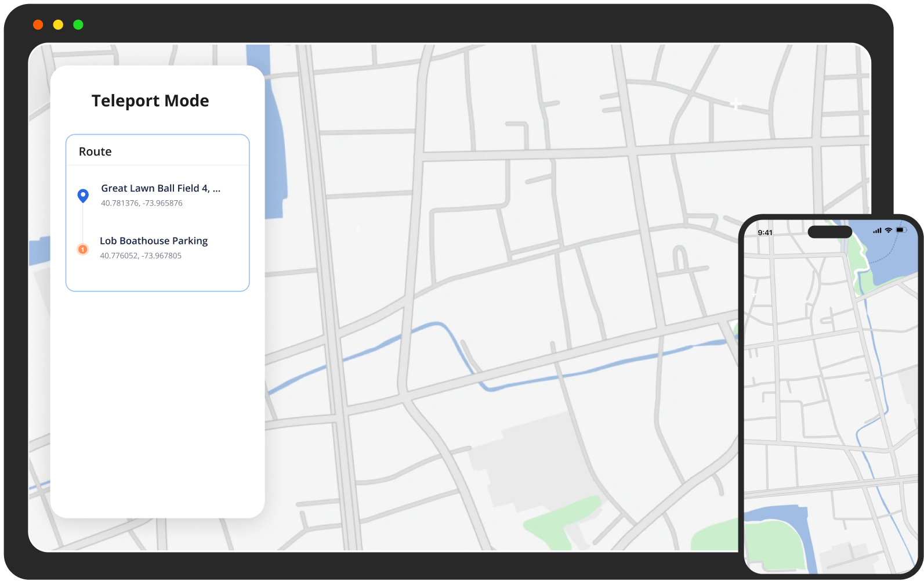Click the orange waypoint 1 marker
Viewport: 924px width, 584px height.
(83, 250)
